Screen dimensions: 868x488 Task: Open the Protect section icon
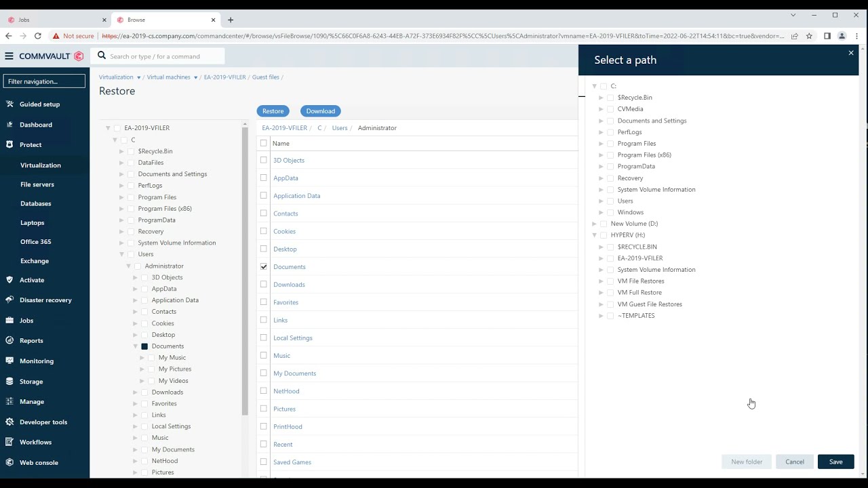[x=9, y=144]
